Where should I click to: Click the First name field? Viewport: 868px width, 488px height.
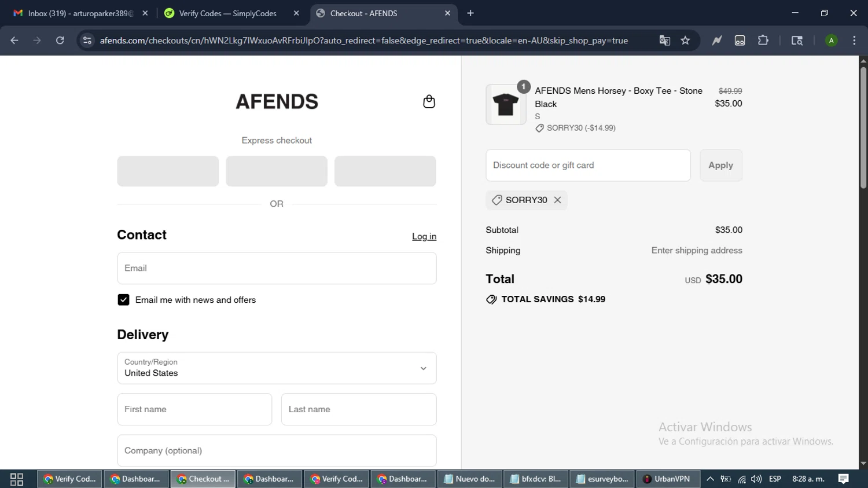tap(194, 409)
